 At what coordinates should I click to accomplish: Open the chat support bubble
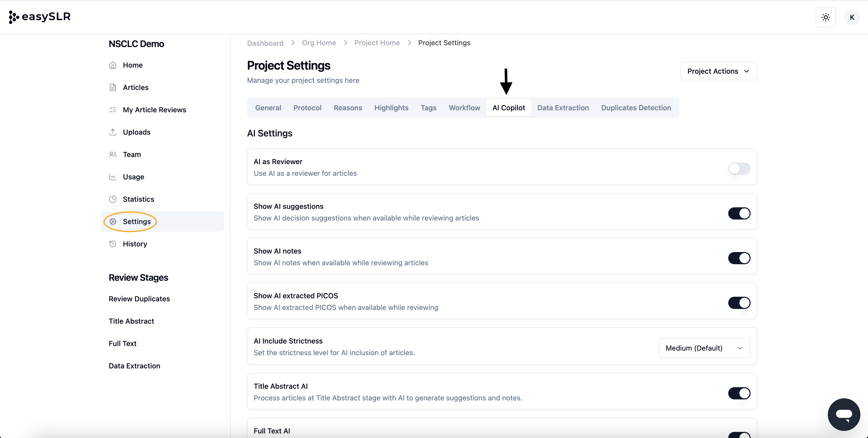pyautogui.click(x=844, y=414)
